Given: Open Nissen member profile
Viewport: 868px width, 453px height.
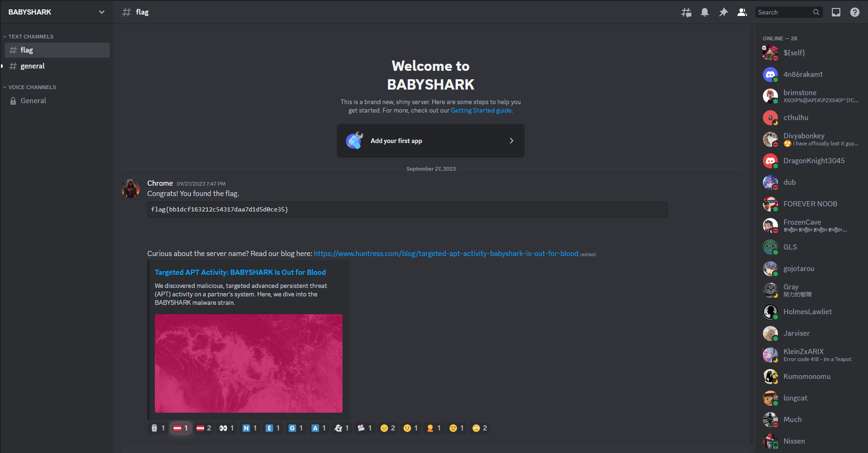Looking at the screenshot, I should pos(811,441).
